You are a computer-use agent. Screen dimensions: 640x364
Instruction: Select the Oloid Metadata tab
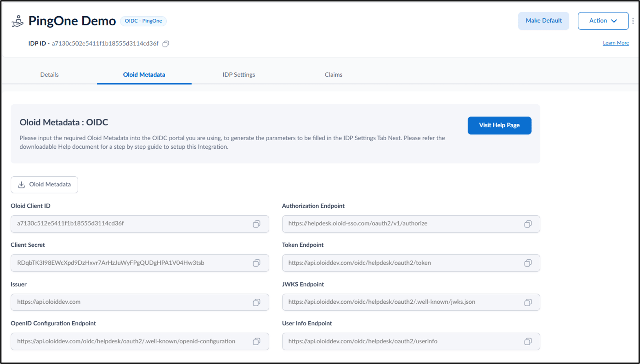click(144, 75)
